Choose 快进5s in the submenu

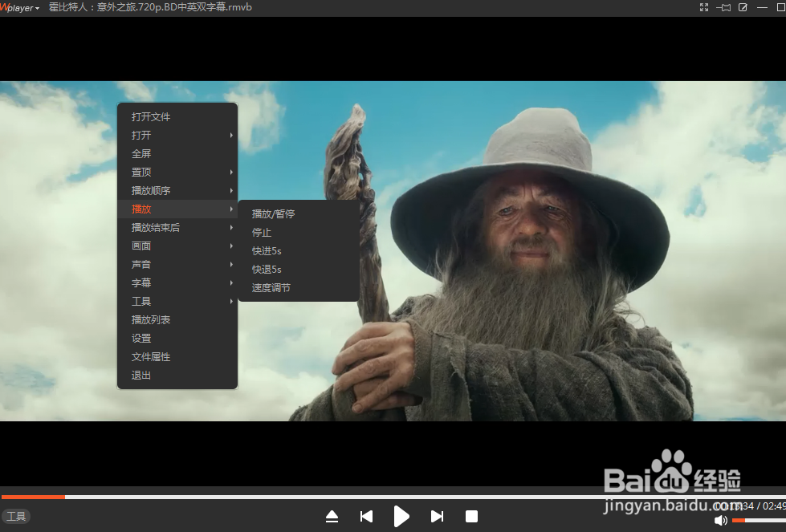(x=299, y=251)
